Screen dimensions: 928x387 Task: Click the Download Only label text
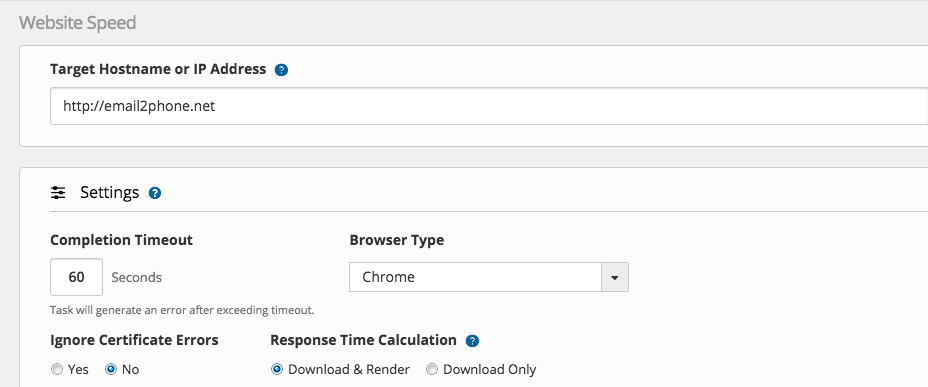[489, 370]
